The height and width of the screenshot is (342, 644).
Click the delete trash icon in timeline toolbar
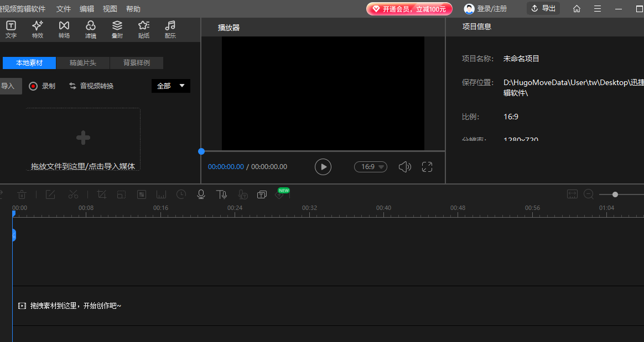click(22, 194)
